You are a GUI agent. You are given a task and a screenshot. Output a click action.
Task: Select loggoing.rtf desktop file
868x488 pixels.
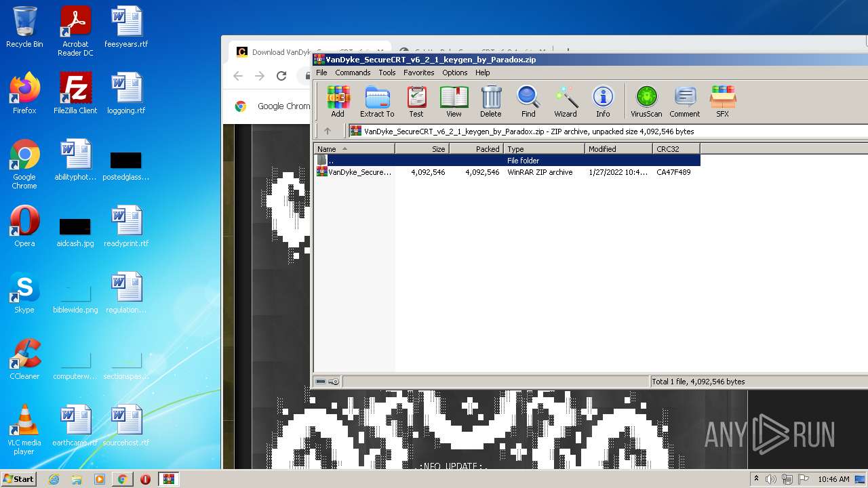click(x=126, y=94)
